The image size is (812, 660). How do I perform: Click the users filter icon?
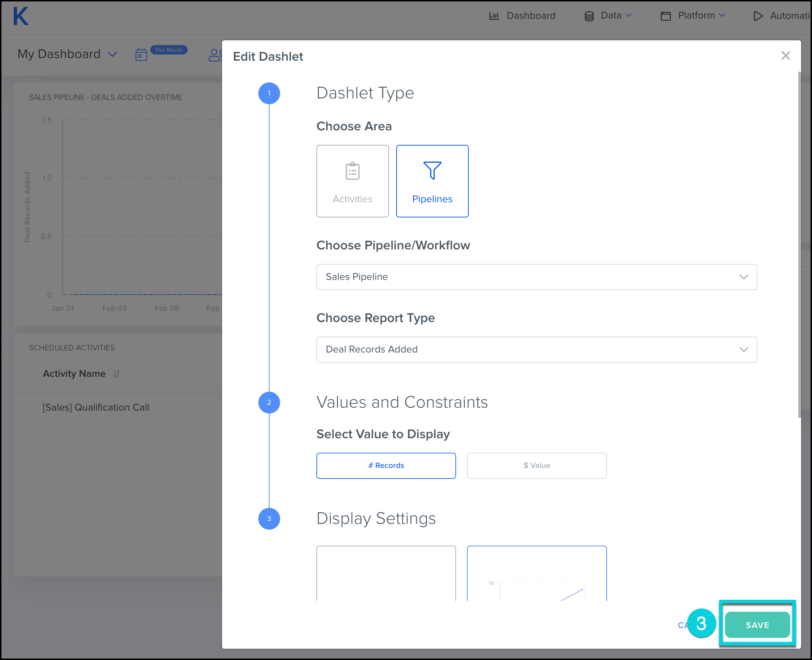pyautogui.click(x=215, y=55)
